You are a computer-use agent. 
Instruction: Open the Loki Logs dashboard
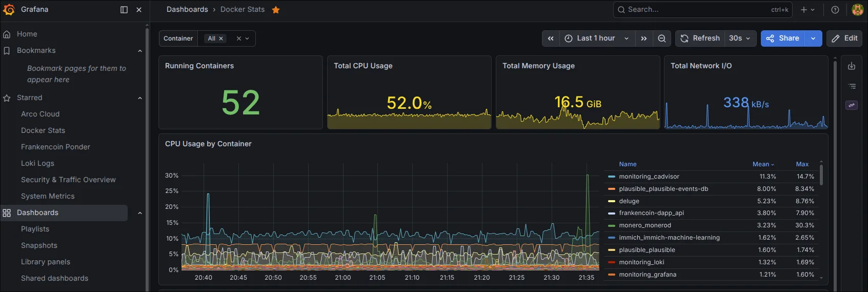pyautogui.click(x=37, y=163)
